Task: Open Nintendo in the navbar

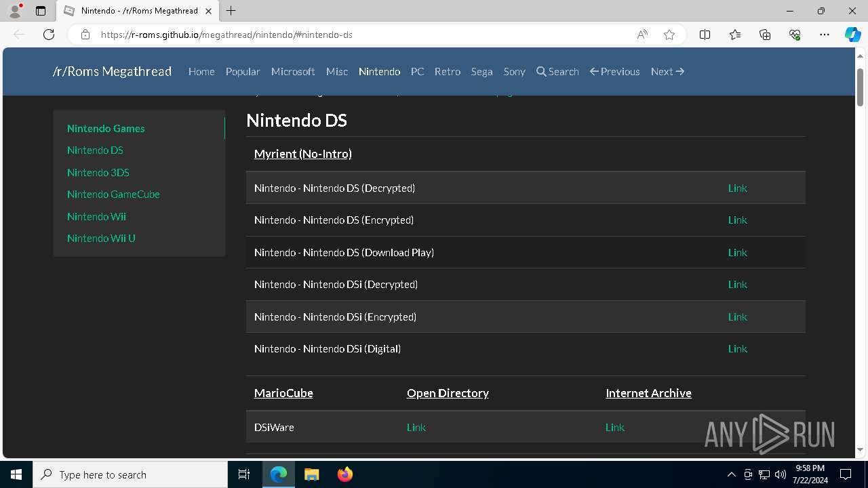Action: click(379, 71)
